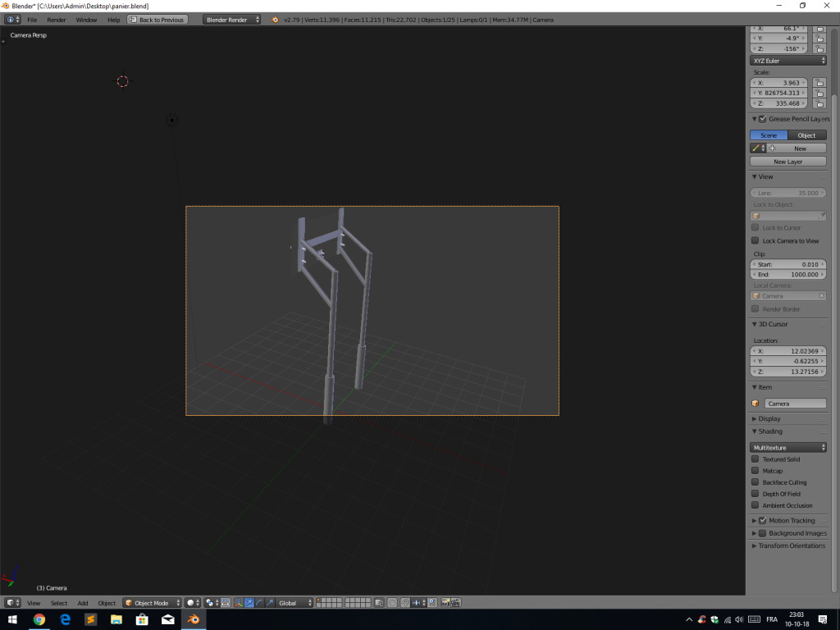Open the Global orientation dropdown
The image size is (840, 630).
[294, 603]
